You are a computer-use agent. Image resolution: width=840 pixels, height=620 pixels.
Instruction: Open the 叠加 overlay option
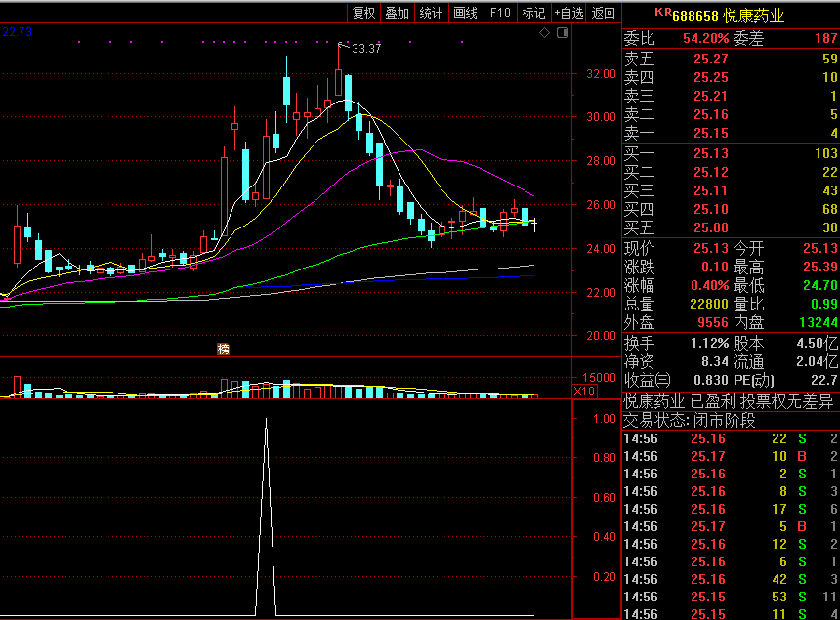pos(397,13)
